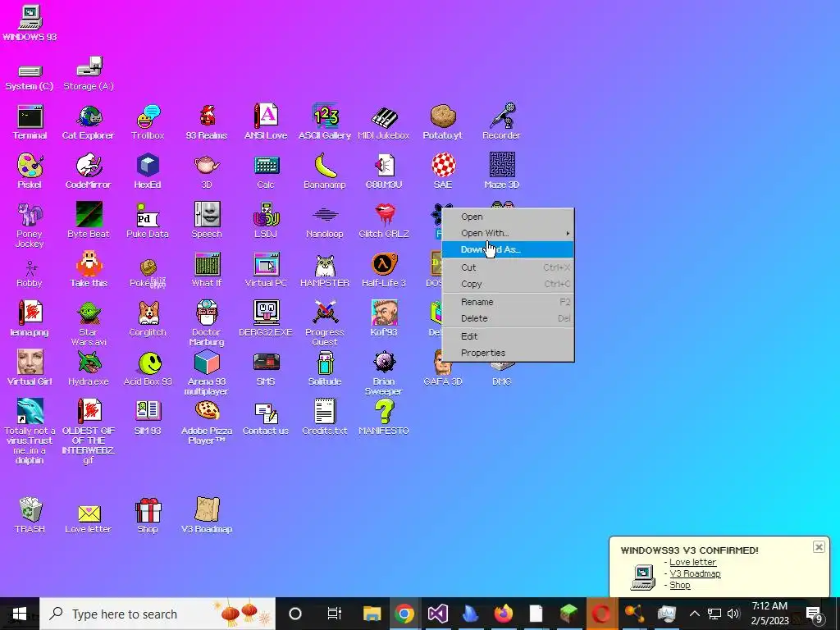Open the MANIFESTO question mark icon
Viewport: 840px width, 630px height.
[x=384, y=418]
